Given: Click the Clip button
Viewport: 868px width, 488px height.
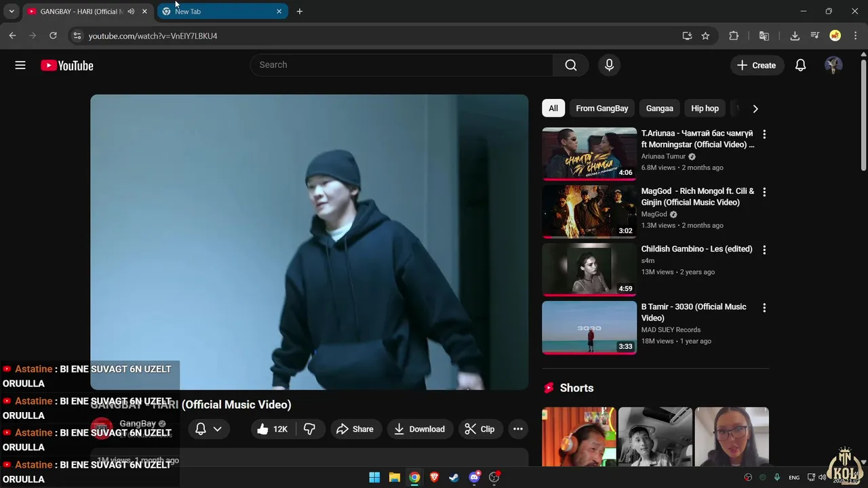Looking at the screenshot, I should [x=479, y=429].
